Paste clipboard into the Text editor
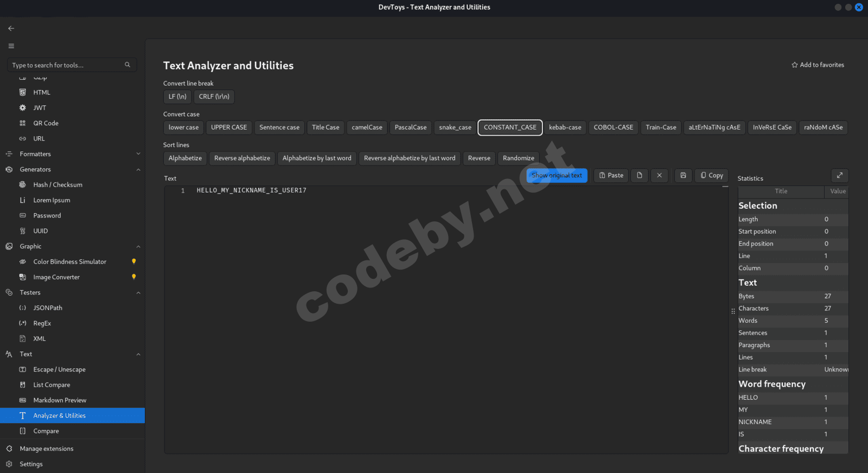The width and height of the screenshot is (868, 473). tap(611, 175)
